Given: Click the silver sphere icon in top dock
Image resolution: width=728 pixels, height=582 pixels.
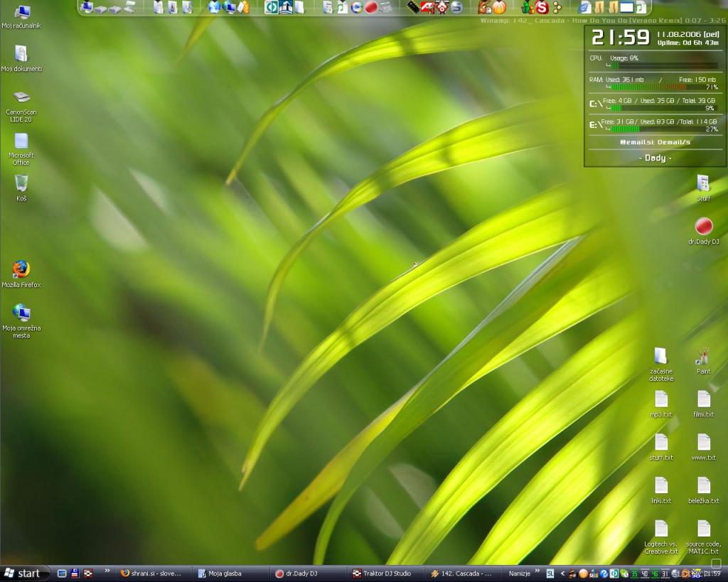Looking at the screenshot, I should [x=457, y=7].
